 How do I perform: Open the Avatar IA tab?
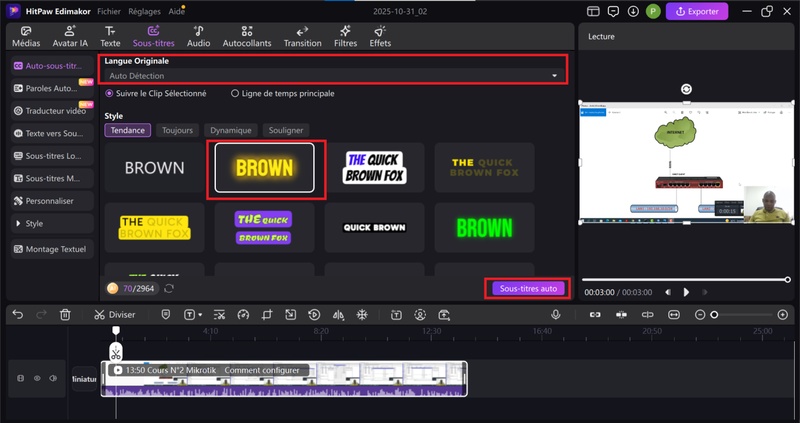point(70,37)
